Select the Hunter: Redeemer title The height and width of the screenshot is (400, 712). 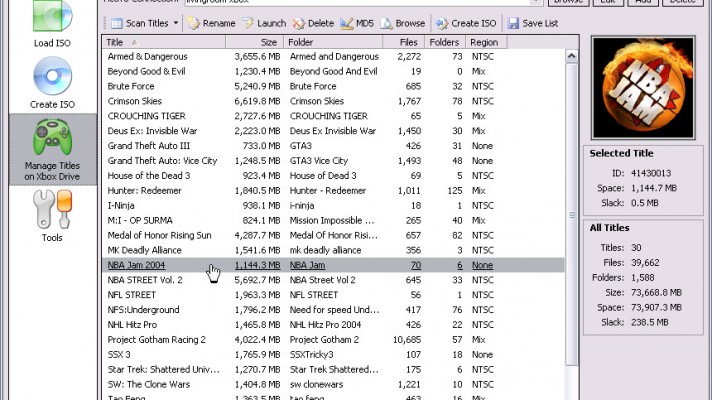pos(144,191)
